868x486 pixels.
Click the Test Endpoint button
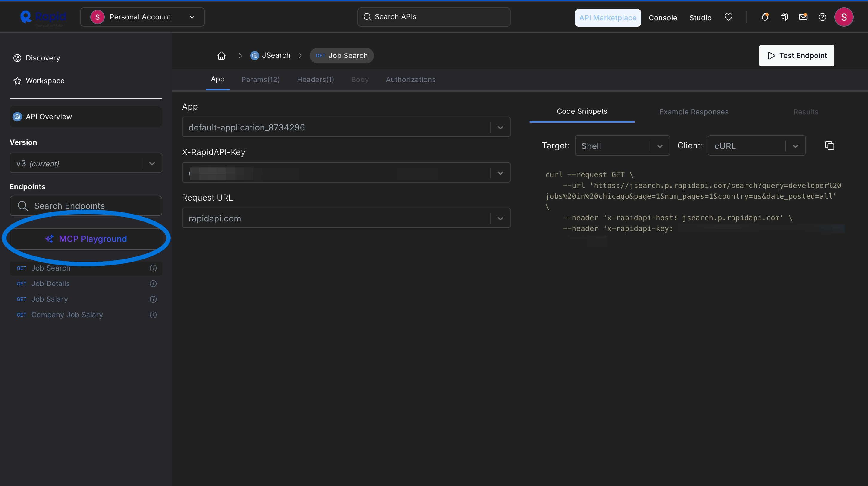coord(796,56)
